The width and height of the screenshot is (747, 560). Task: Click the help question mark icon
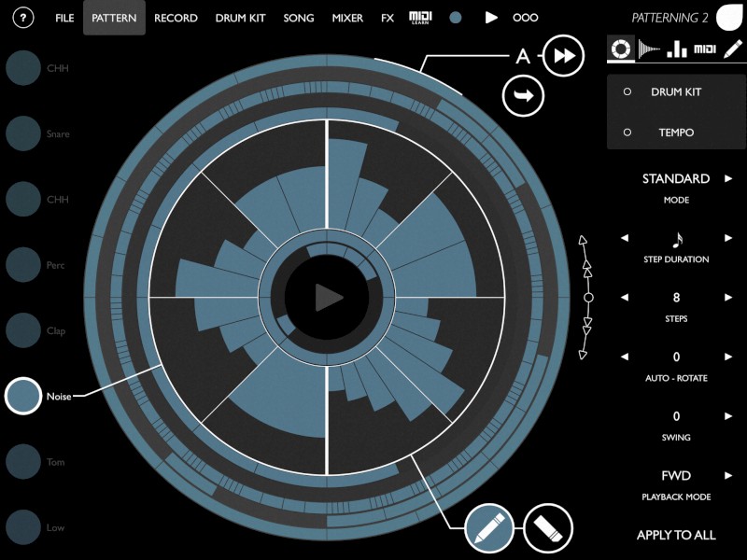(24, 18)
